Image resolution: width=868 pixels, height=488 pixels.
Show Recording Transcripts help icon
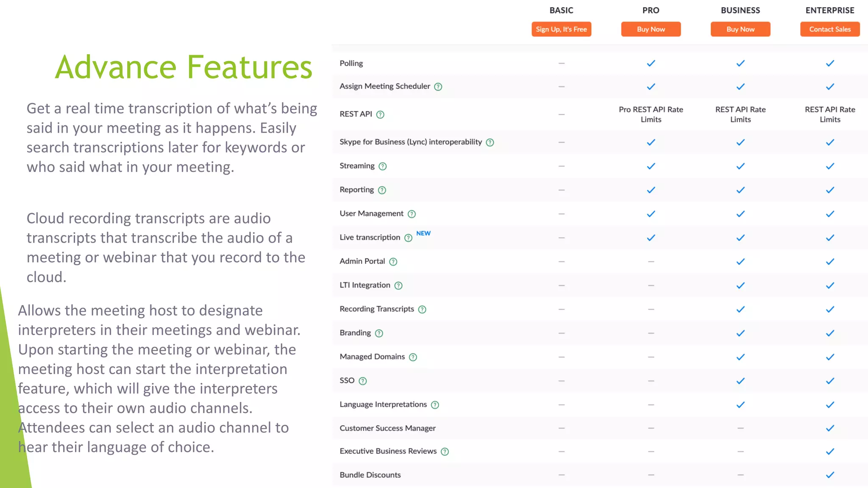click(422, 309)
